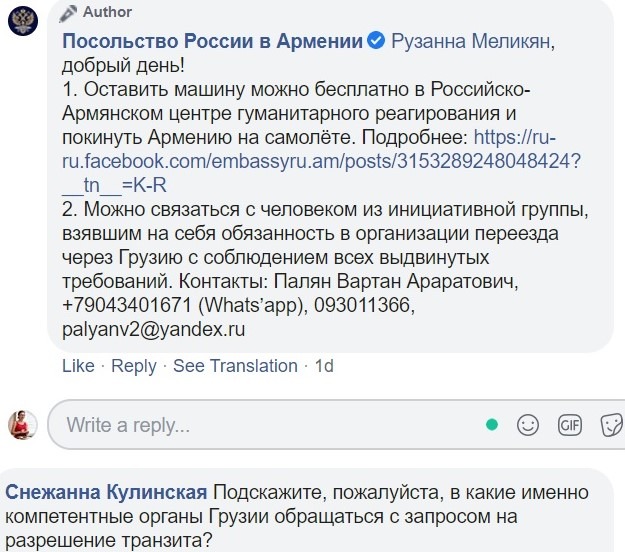Click the blue verified badge icon
Screen dimensions: 625x552
point(376,41)
